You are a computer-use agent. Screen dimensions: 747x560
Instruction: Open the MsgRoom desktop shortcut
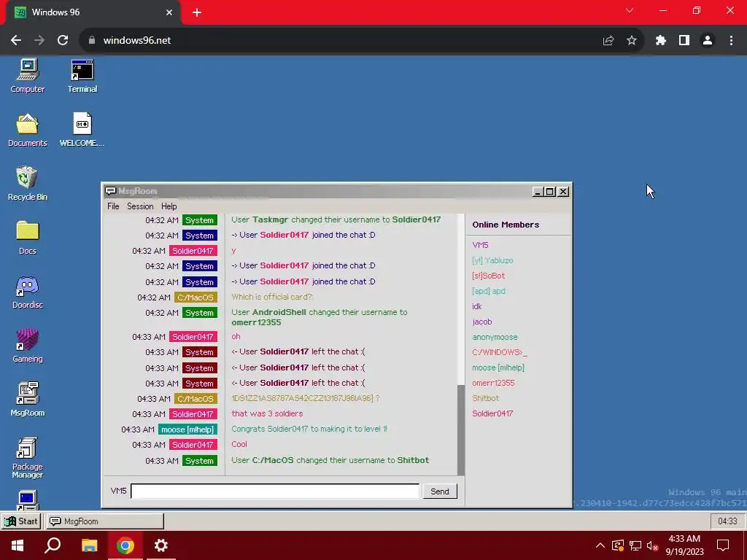[x=27, y=400]
